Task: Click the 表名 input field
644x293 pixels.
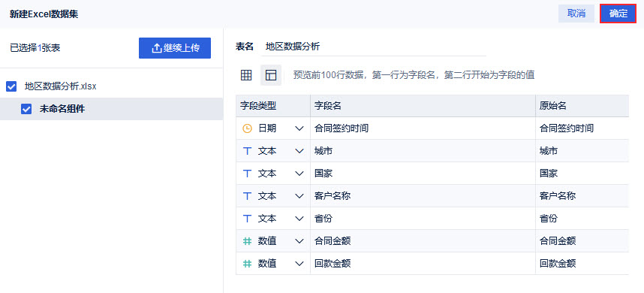Action: click(373, 47)
